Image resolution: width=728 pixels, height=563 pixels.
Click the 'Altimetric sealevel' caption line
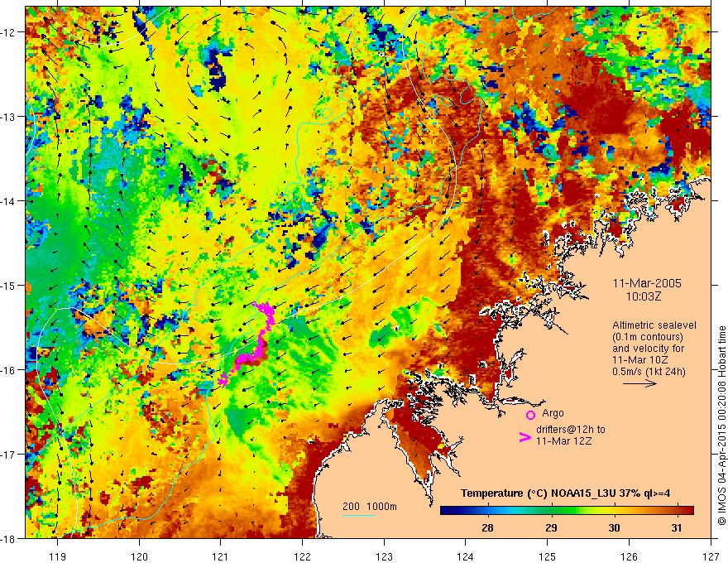tap(654, 325)
